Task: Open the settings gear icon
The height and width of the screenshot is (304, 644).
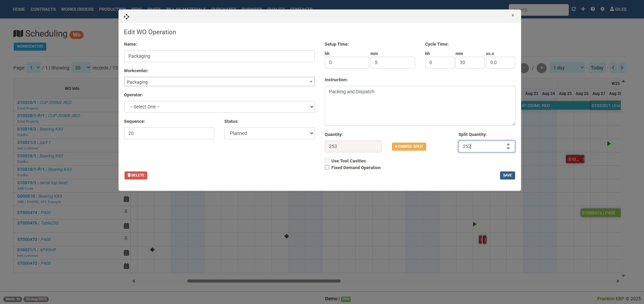Action: pyautogui.click(x=602, y=9)
